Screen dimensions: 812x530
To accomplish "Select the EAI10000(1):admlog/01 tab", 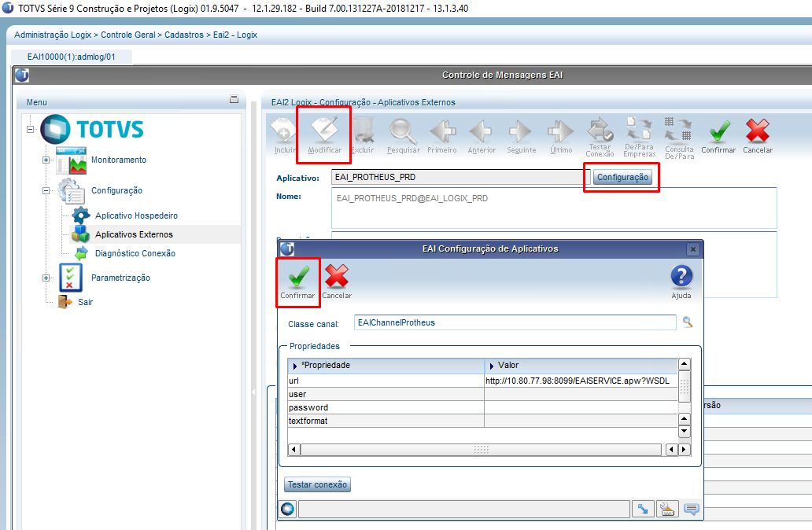I will click(x=72, y=57).
